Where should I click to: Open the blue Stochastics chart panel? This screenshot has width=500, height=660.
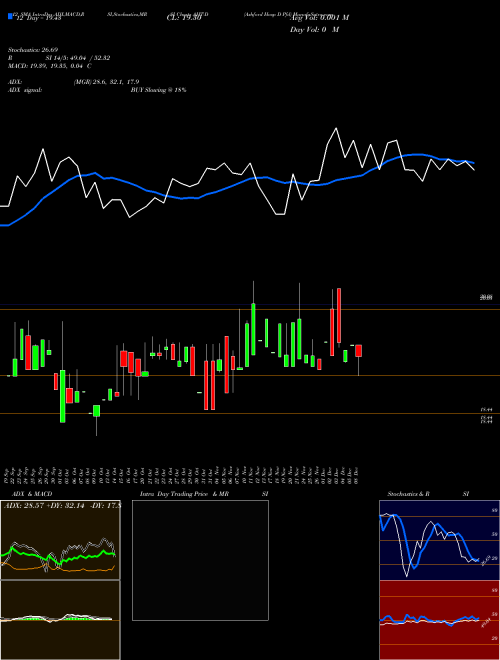pyautogui.click(x=439, y=540)
